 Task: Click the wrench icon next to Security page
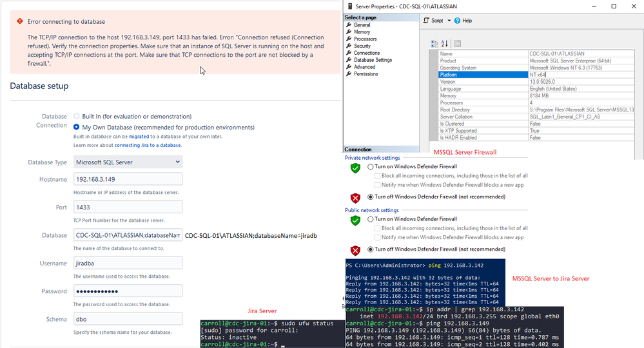tap(349, 46)
